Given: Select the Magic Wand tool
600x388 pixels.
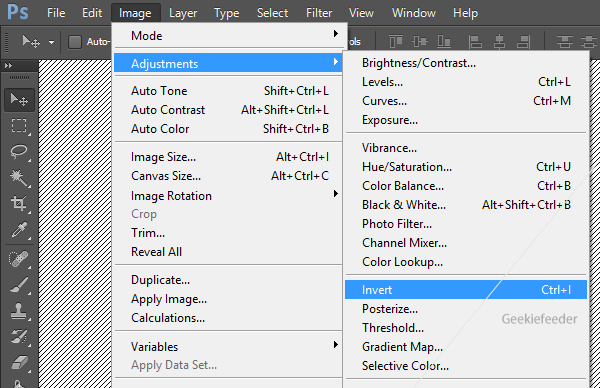Looking at the screenshot, I should pyautogui.click(x=19, y=178).
